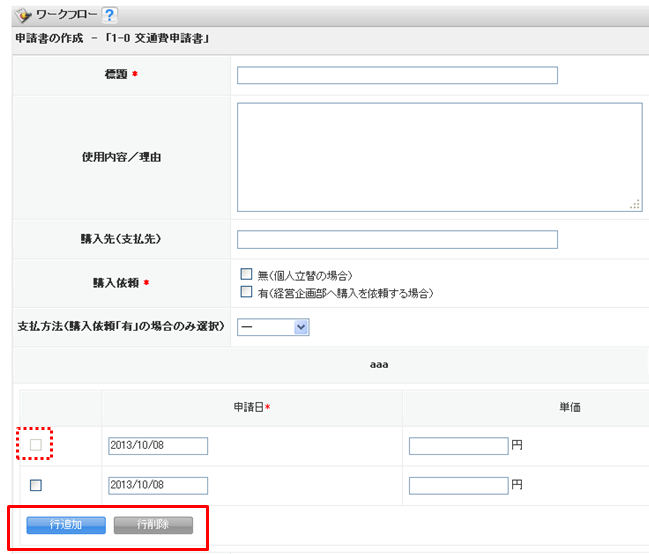The image size is (649, 554).
Task: Open help via the question mark icon
Action: click(110, 15)
